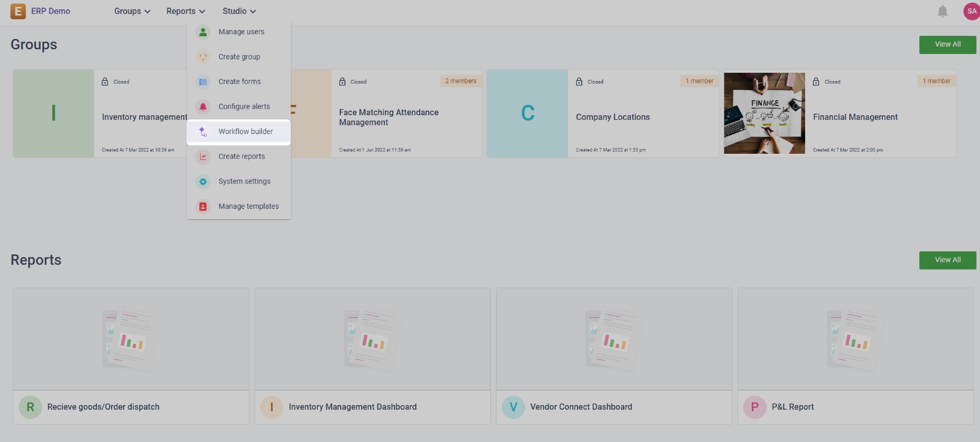Choose Manage templates from Studio menu
This screenshot has height=442, width=980.
click(248, 207)
